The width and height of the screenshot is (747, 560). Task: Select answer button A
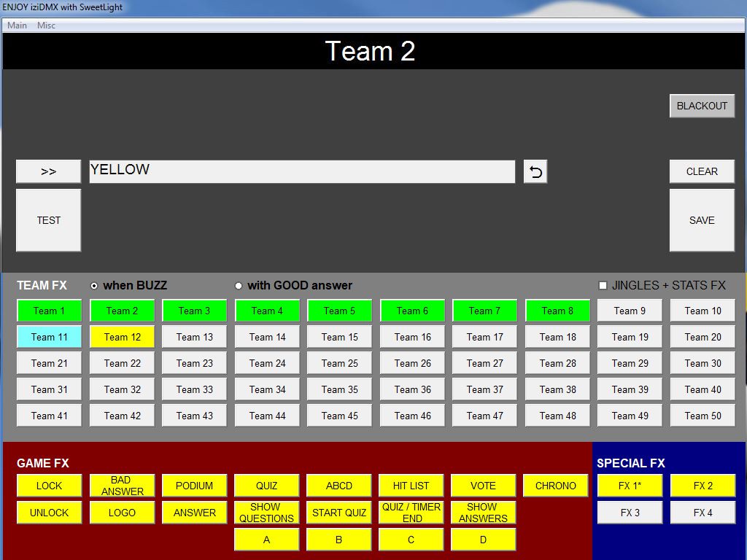267,540
